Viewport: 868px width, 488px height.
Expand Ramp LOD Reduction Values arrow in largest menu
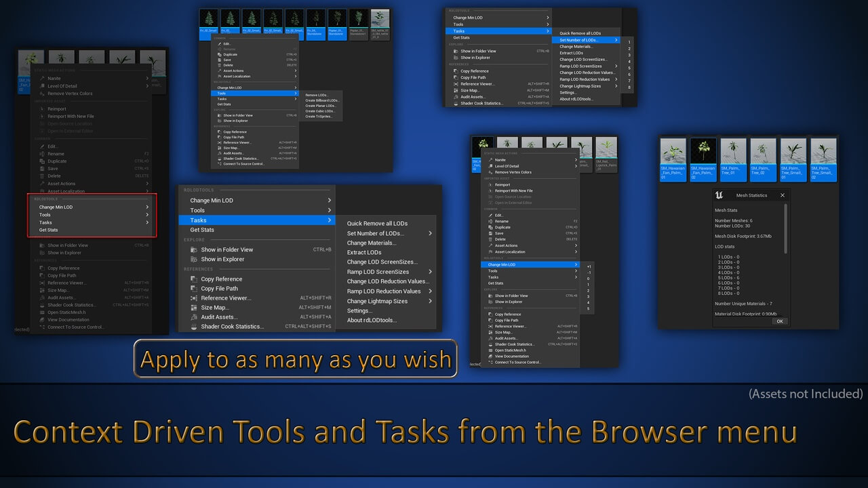[x=430, y=291]
